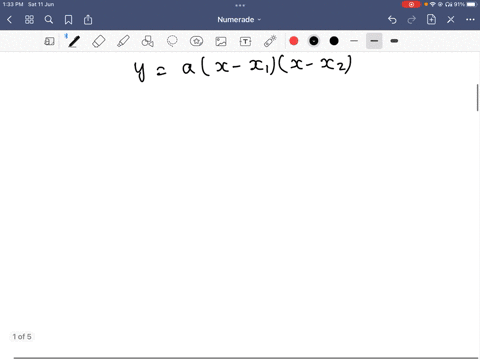Open the three-dot more options menu
480x360 pixels.
(x=470, y=20)
